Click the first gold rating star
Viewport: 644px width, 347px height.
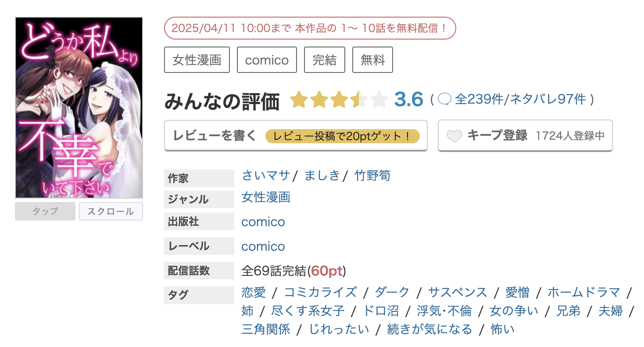point(300,100)
